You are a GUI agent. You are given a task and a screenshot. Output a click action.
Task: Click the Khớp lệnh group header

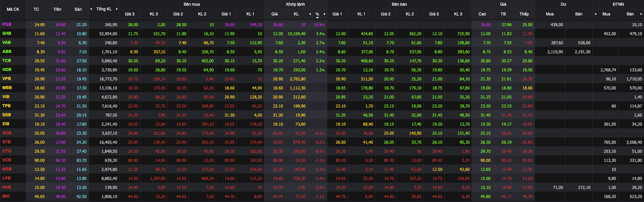tap(296, 4)
